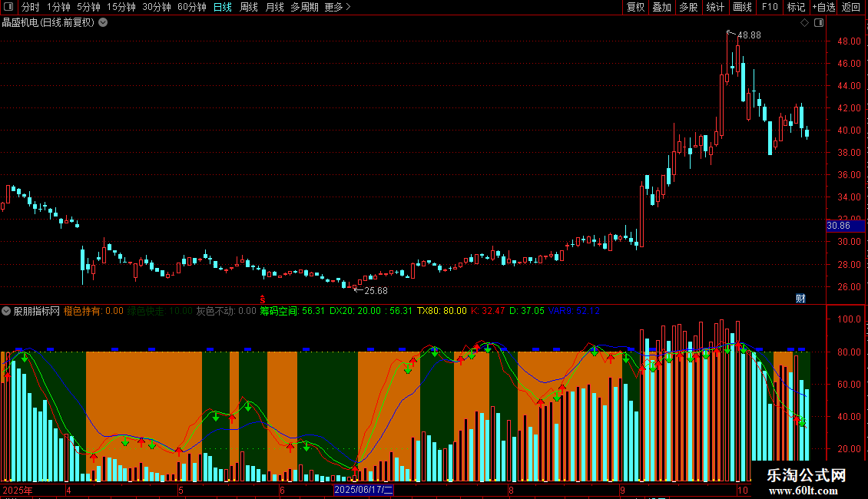This screenshot has height=499, width=868.
Task: Open the 财 financial marker icon
Action: click(800, 298)
